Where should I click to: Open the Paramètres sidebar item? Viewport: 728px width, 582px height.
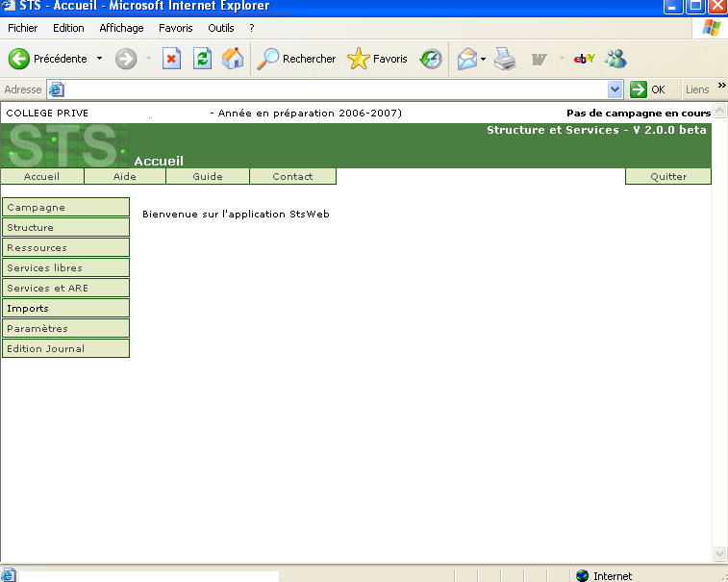(65, 328)
